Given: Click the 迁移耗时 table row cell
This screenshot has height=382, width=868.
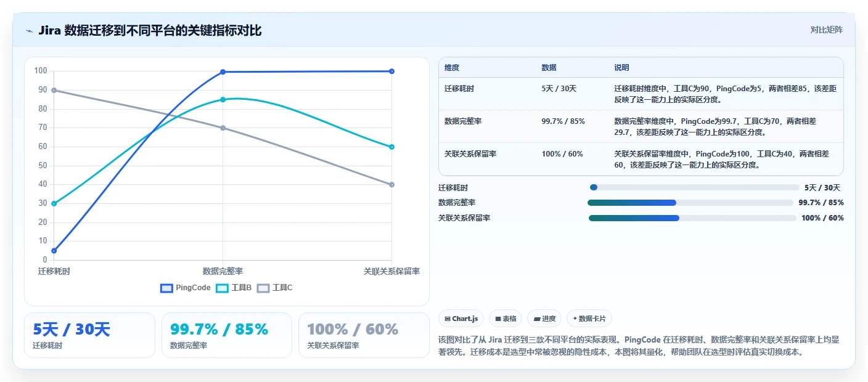Looking at the screenshot, I should point(459,89).
